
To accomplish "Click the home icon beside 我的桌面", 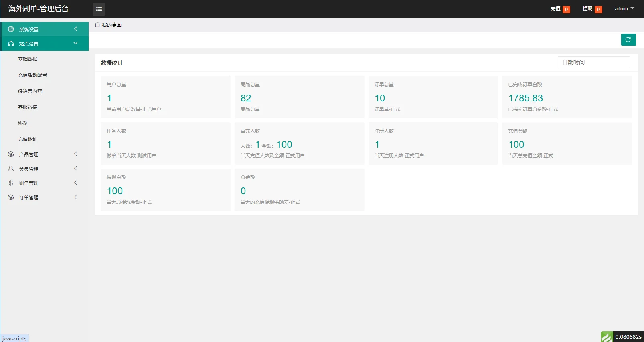I will click(x=97, y=25).
